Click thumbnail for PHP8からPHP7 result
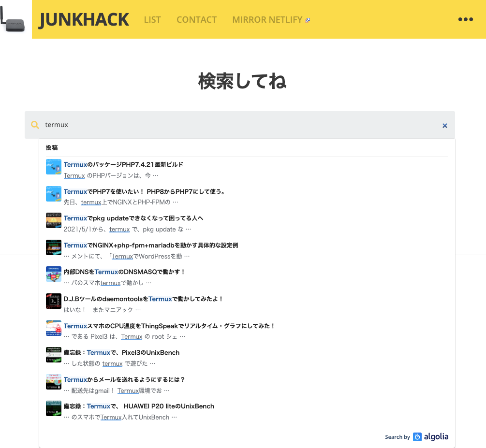The width and height of the screenshot is (486, 448). (x=54, y=194)
